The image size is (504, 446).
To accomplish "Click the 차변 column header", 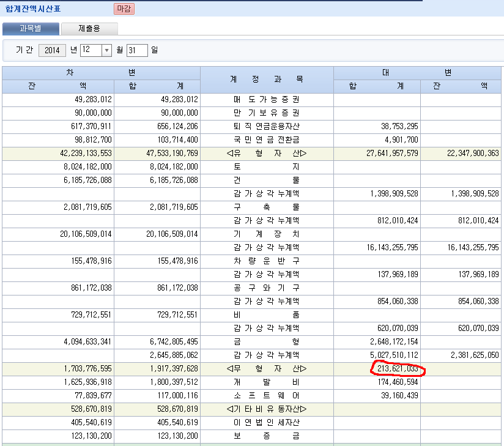I will pos(101,73).
